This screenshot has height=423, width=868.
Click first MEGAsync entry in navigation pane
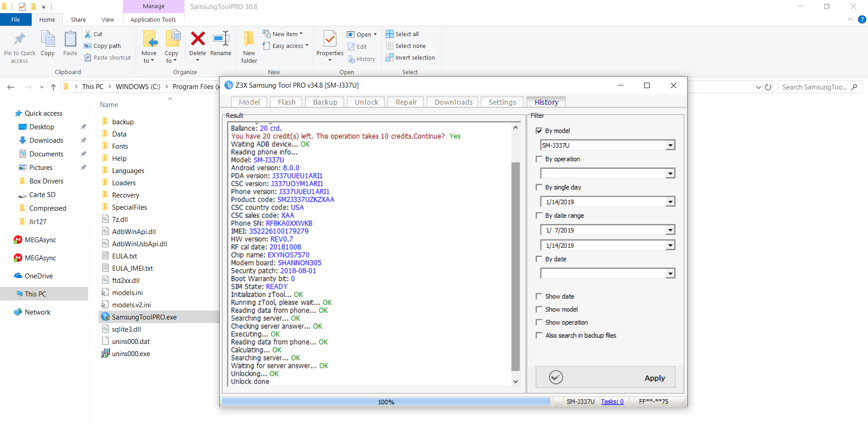tap(40, 240)
